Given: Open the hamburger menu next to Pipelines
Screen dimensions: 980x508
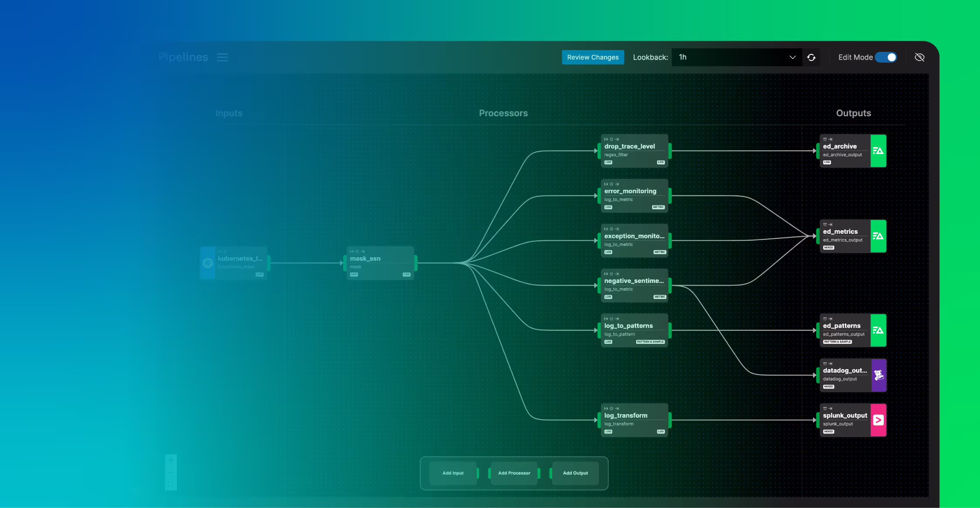Looking at the screenshot, I should pyautogui.click(x=223, y=57).
